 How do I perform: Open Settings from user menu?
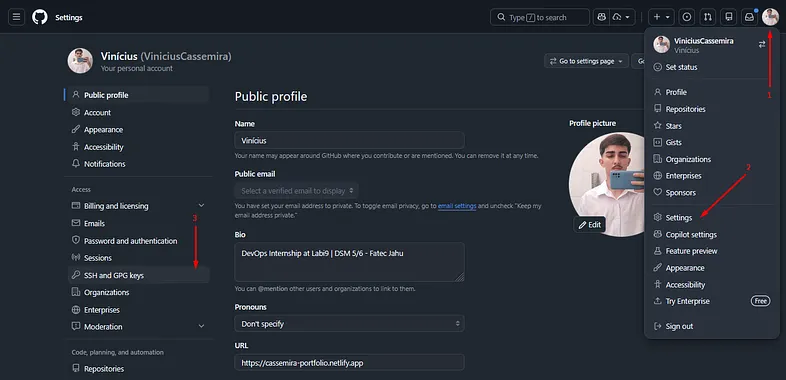(712, 218)
